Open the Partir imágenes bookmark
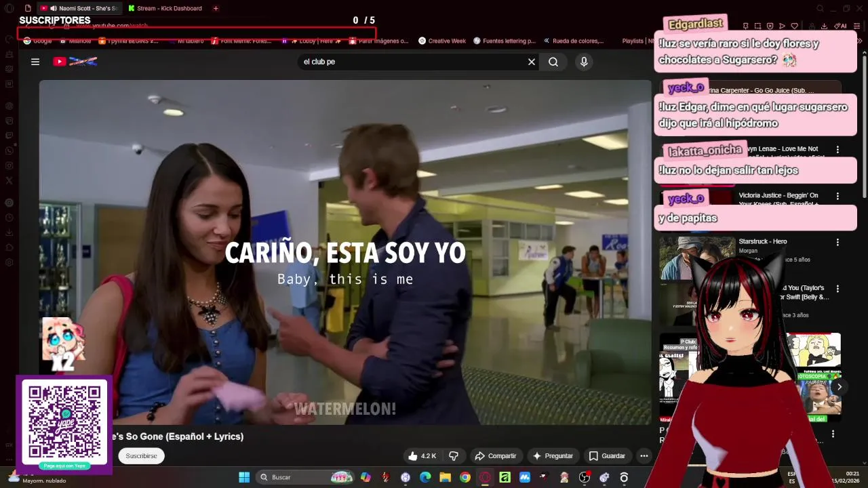 (x=379, y=41)
